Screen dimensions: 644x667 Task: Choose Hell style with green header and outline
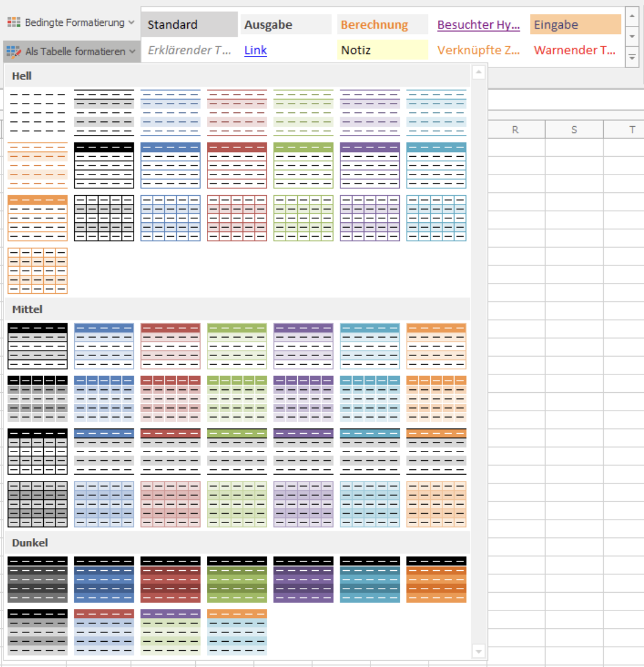tap(304, 165)
